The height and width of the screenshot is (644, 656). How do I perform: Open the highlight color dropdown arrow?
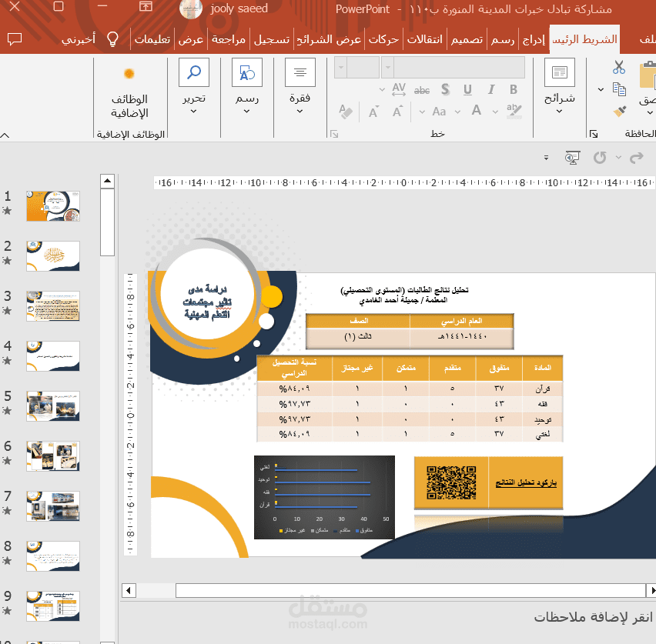(x=495, y=112)
